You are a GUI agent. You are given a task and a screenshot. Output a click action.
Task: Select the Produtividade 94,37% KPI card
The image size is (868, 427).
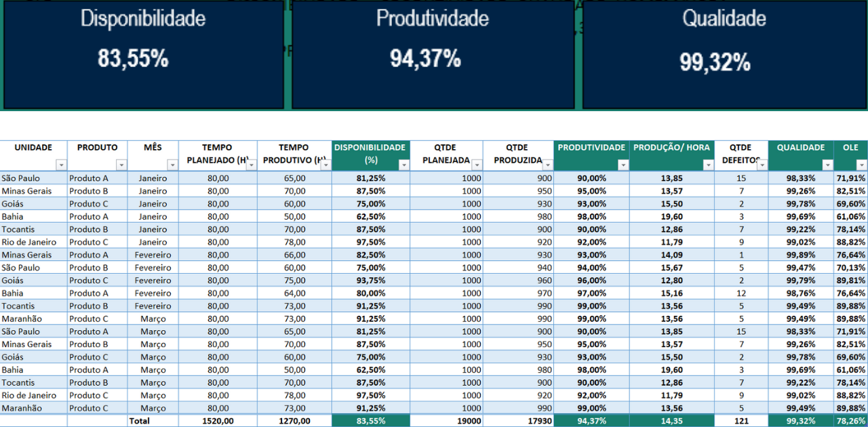point(433,56)
